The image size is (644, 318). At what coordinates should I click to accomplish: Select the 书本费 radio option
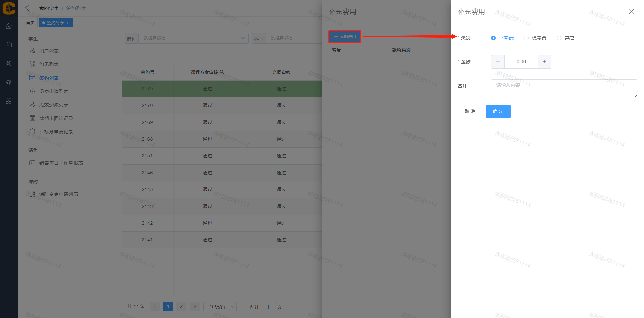493,38
